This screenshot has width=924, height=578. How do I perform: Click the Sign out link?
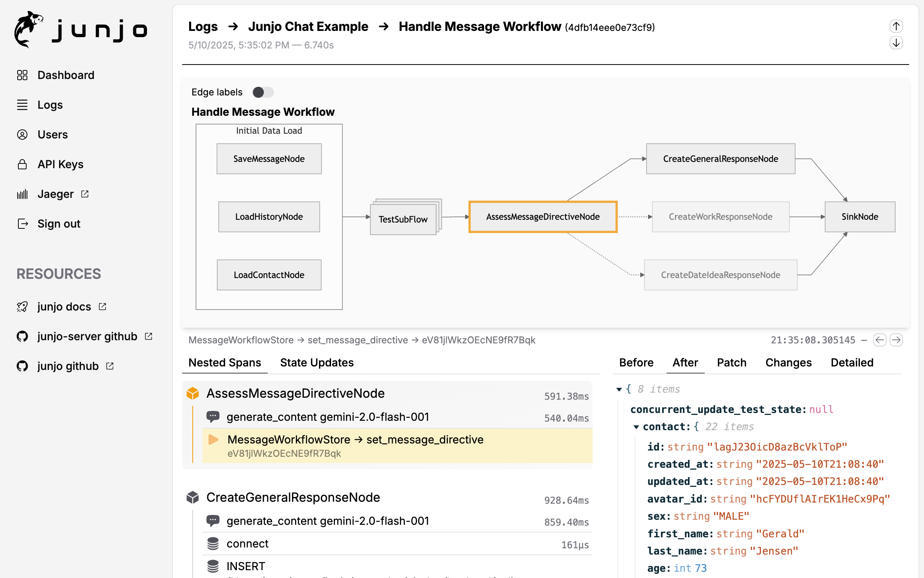(x=59, y=224)
